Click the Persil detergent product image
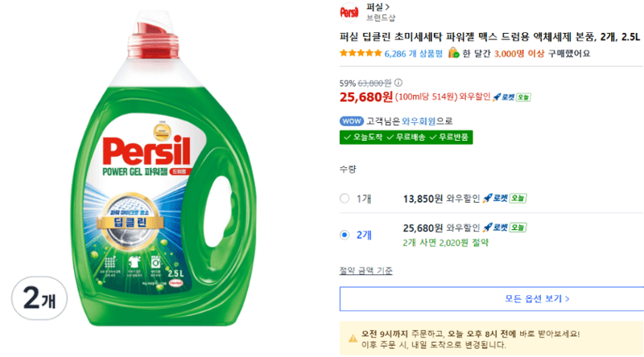This screenshot has height=357, width=644. [x=163, y=168]
